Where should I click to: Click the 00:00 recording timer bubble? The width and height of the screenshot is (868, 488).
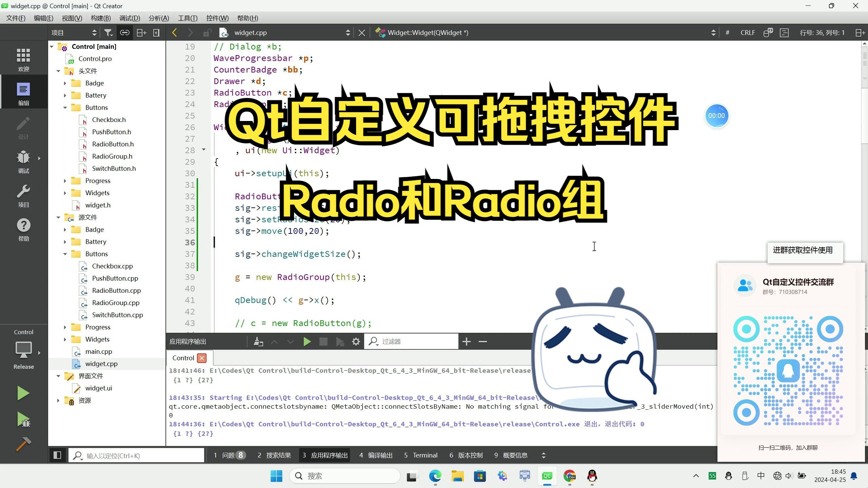(x=716, y=116)
